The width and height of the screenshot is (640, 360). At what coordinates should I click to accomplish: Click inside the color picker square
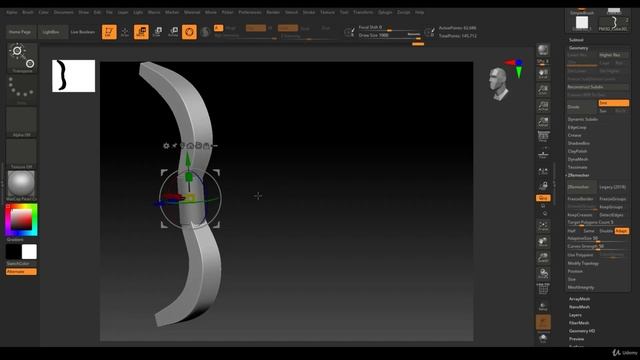[x=21, y=220]
